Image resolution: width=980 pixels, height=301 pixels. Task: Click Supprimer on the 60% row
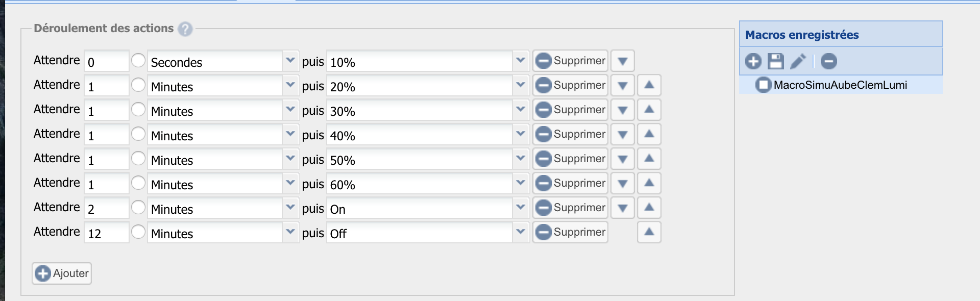coord(570,183)
